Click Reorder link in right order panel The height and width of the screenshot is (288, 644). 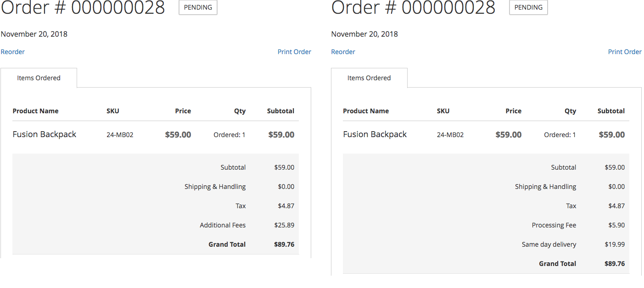point(343,52)
